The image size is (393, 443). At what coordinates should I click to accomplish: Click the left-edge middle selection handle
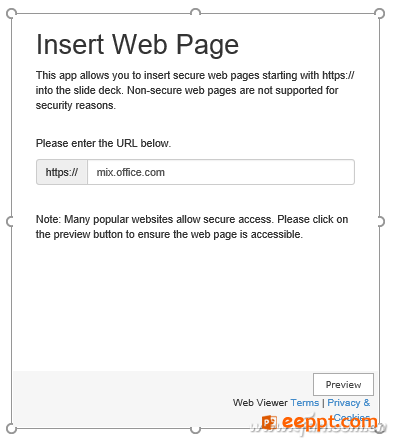click(x=11, y=221)
